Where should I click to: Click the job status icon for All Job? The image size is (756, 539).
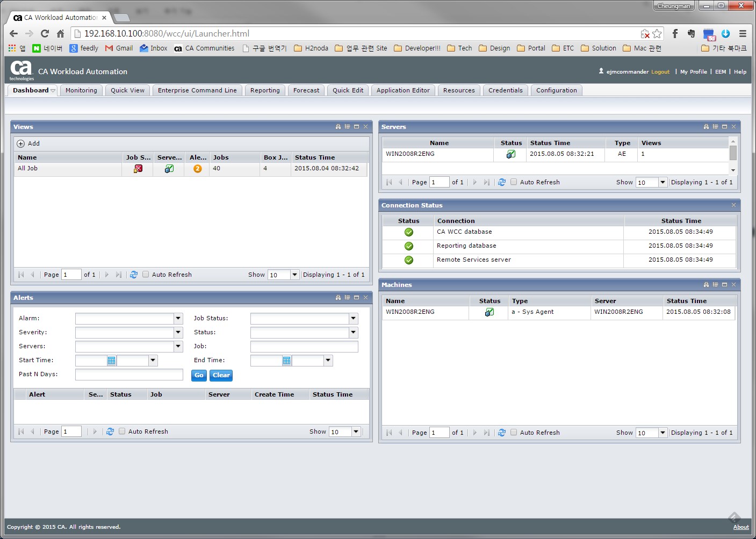pyautogui.click(x=138, y=169)
